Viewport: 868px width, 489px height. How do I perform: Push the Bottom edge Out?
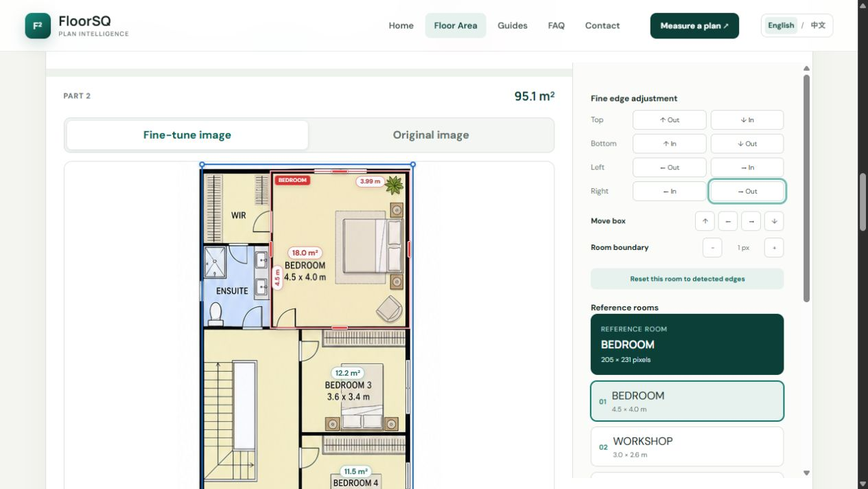(x=747, y=144)
